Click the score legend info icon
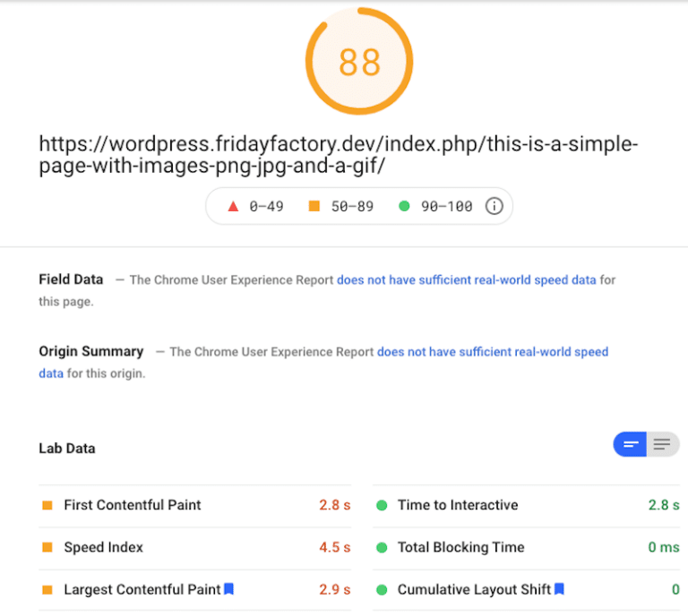The width and height of the screenshot is (688, 616). pyautogui.click(x=494, y=206)
